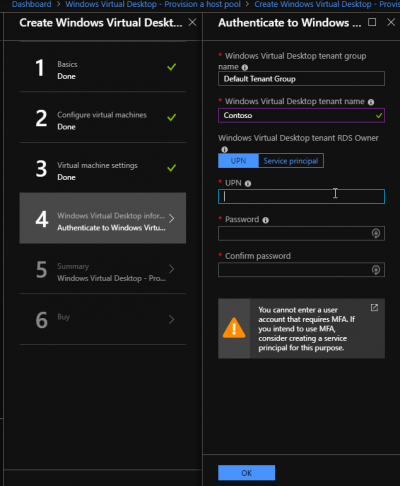Click green checkmark of Virtual machine settings
Screen dimensions: 400x486
point(172,168)
